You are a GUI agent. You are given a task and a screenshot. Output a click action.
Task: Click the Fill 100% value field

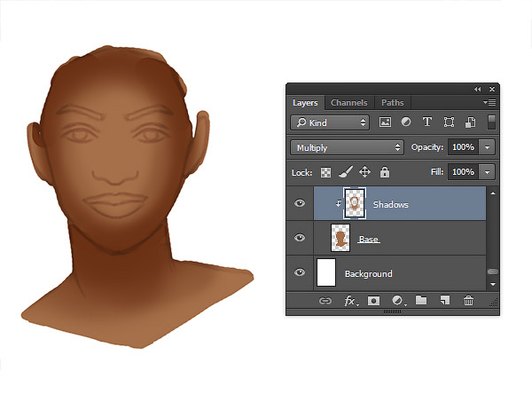click(463, 172)
